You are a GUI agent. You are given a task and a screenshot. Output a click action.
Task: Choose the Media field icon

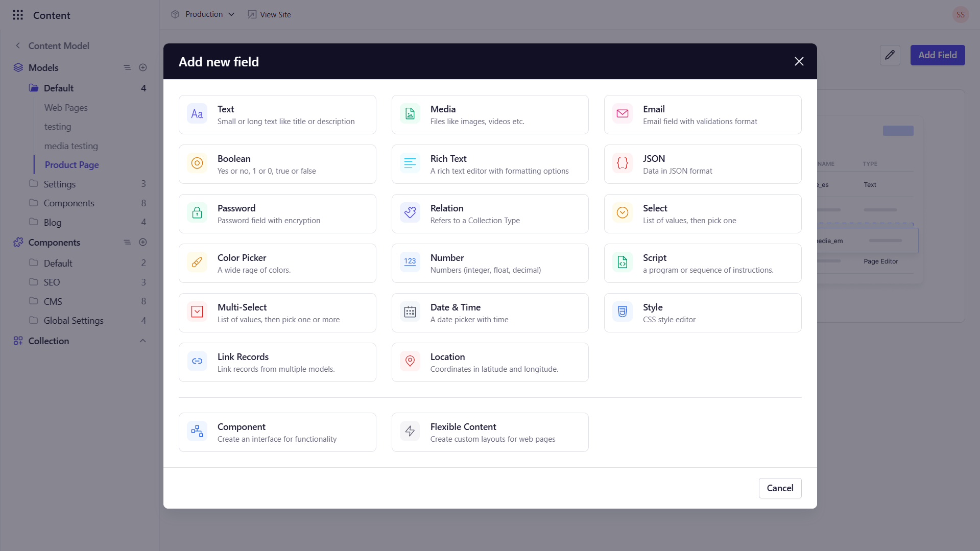(410, 114)
